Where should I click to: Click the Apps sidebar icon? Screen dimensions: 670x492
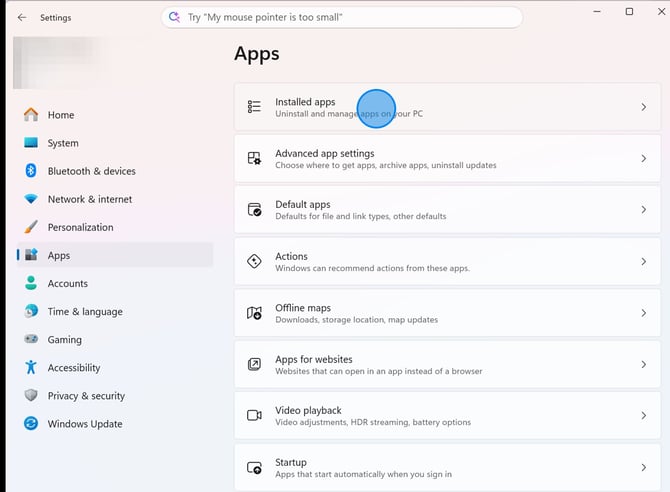pos(31,255)
